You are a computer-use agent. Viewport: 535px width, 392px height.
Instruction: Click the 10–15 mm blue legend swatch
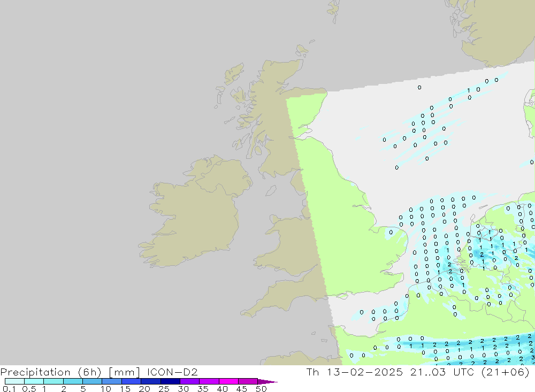(x=112, y=381)
